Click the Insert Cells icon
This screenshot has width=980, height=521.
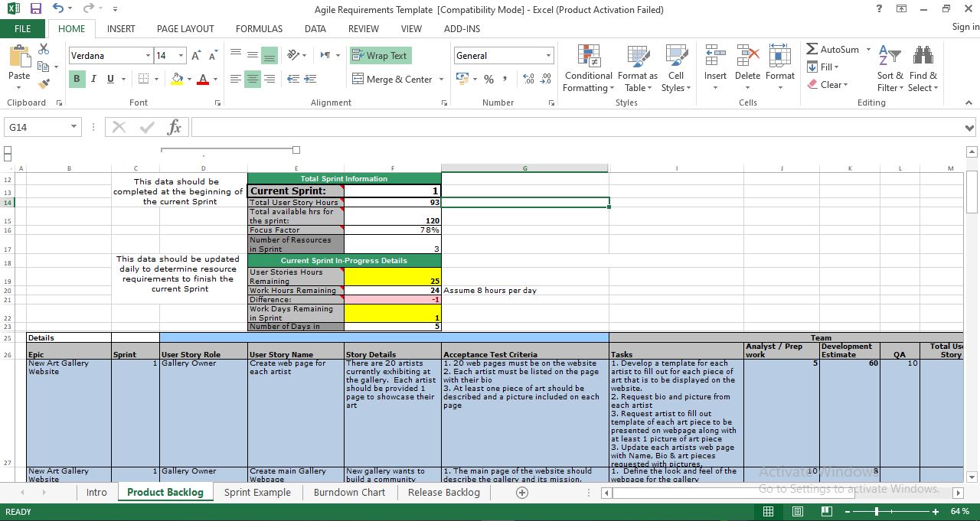[714, 61]
